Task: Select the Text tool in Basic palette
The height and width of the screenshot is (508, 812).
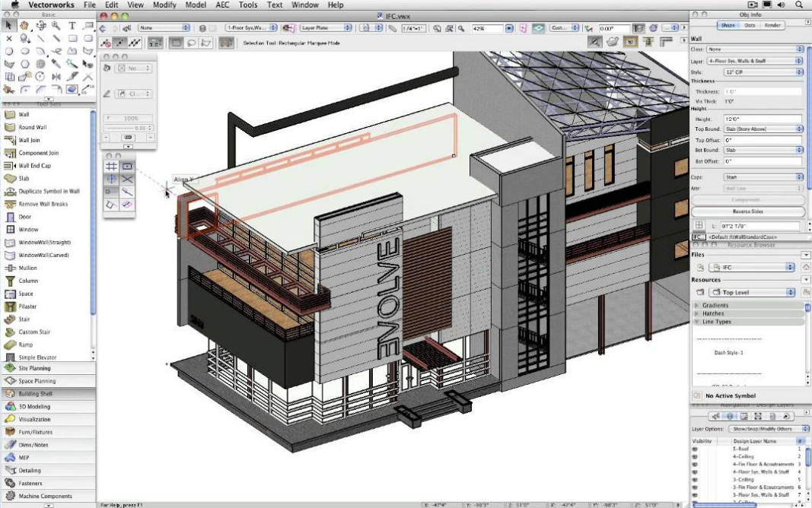Action: coord(72,25)
